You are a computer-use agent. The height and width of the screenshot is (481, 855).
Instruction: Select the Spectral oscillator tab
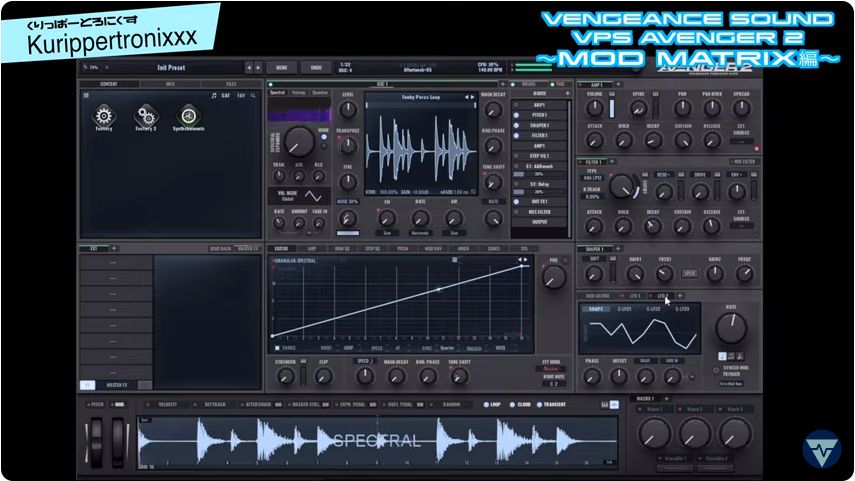[278, 93]
